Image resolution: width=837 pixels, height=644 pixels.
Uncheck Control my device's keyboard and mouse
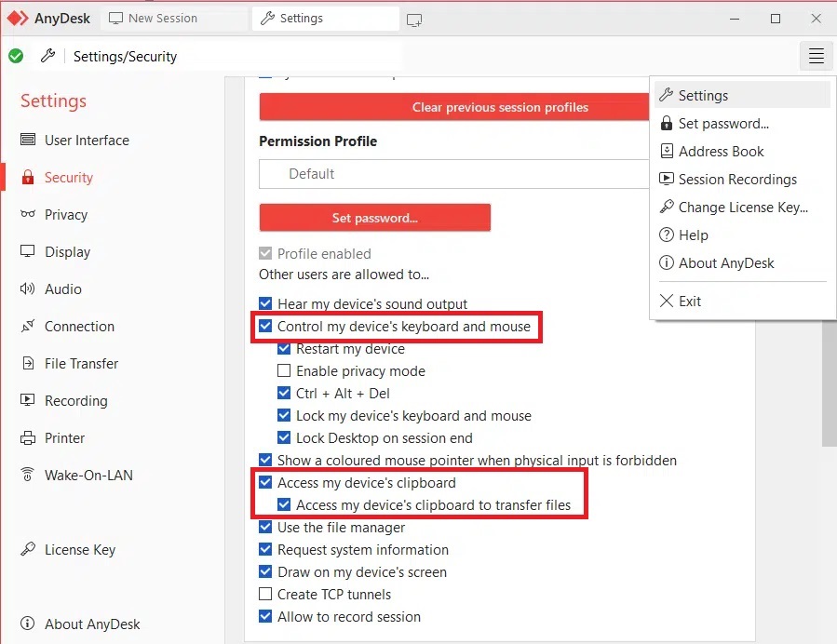pos(265,326)
